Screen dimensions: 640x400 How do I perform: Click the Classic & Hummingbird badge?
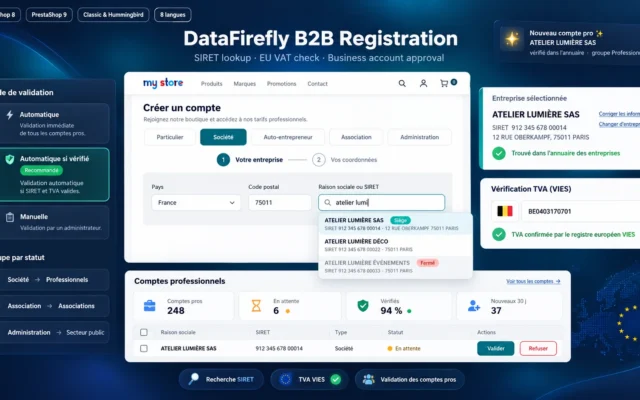point(113,15)
